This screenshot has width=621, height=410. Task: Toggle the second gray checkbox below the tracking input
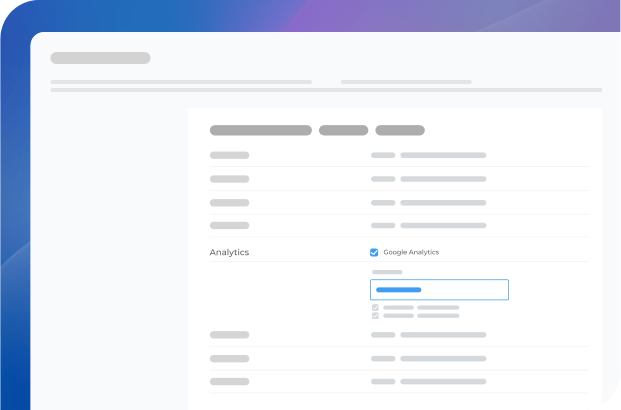coord(375,315)
